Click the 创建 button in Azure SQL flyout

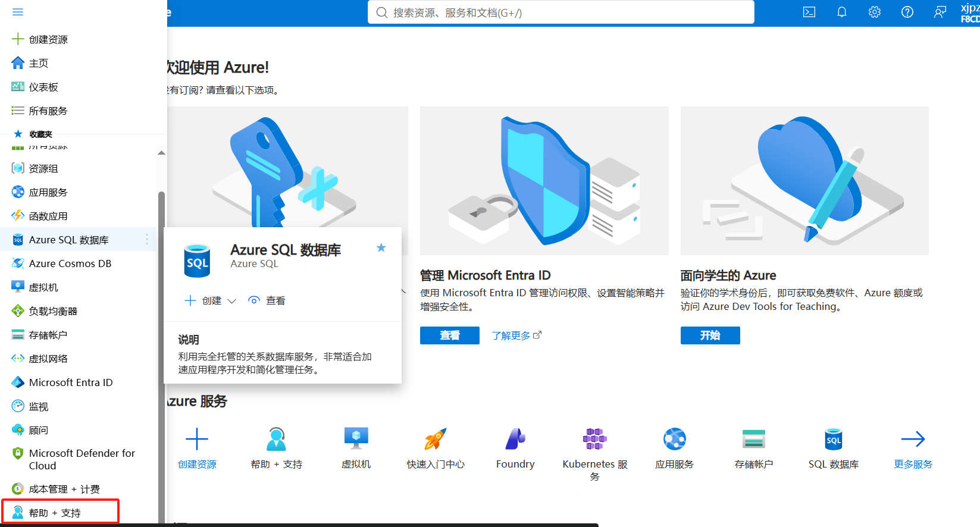[x=203, y=301]
